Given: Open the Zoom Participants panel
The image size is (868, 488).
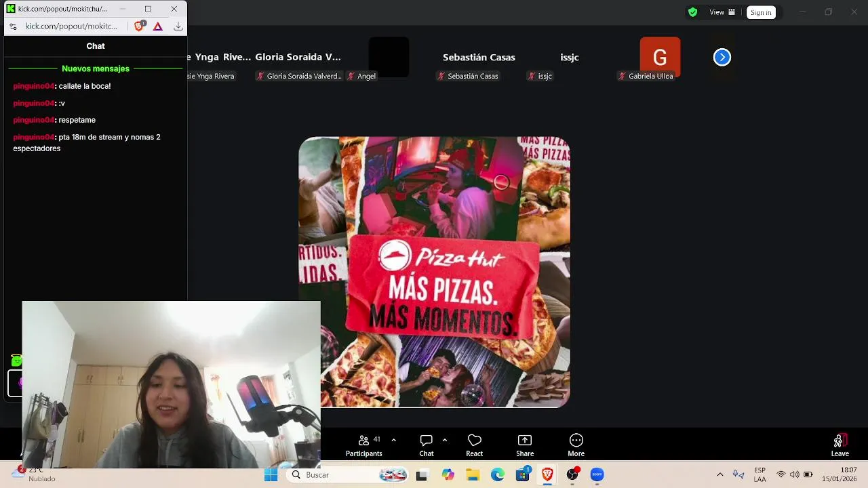Looking at the screenshot, I should click(x=364, y=445).
